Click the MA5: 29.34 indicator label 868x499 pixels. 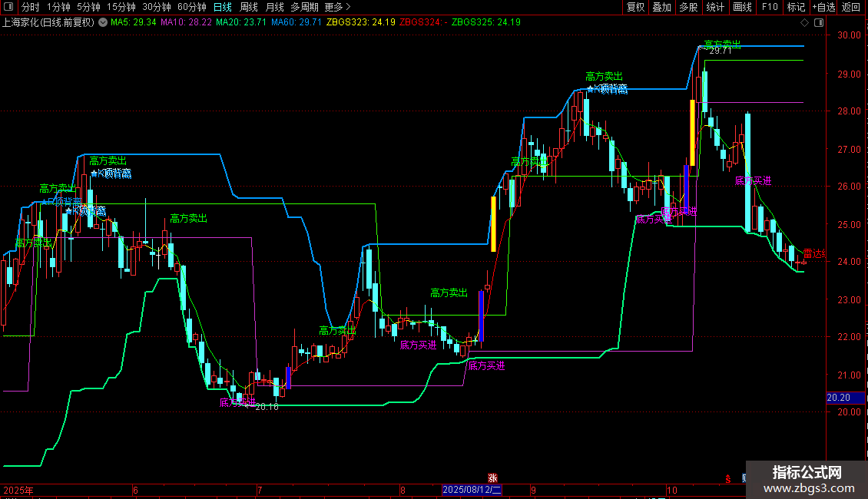point(134,22)
